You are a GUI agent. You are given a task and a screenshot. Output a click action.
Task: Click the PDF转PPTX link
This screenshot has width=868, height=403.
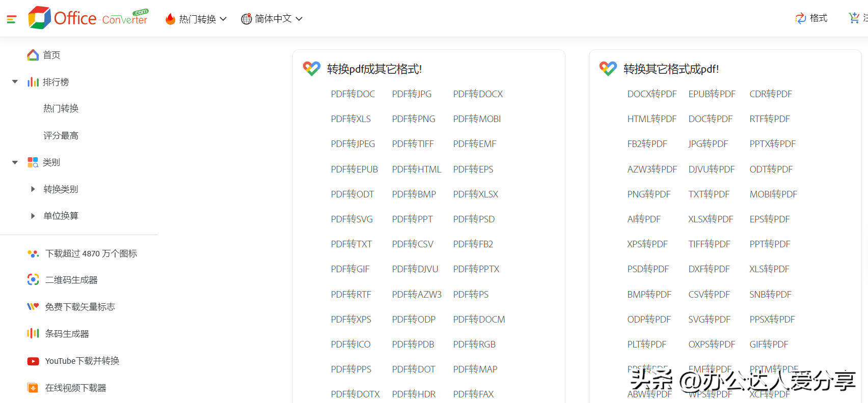(x=476, y=269)
